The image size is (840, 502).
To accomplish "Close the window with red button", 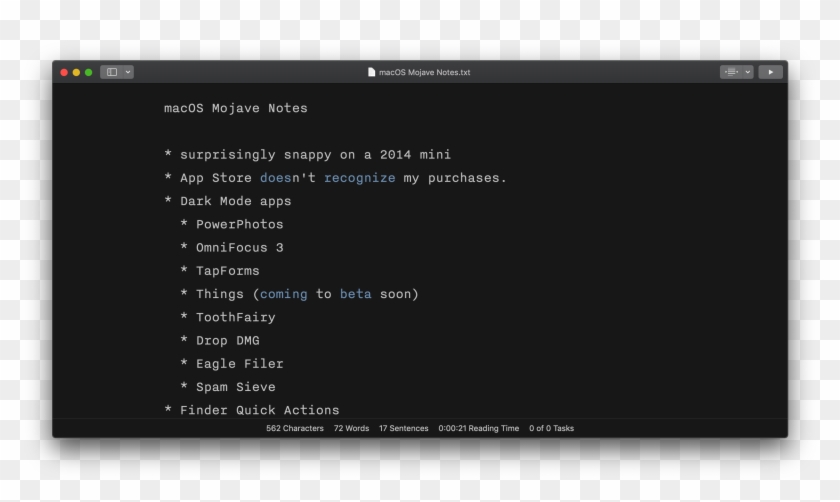I will coord(64,72).
